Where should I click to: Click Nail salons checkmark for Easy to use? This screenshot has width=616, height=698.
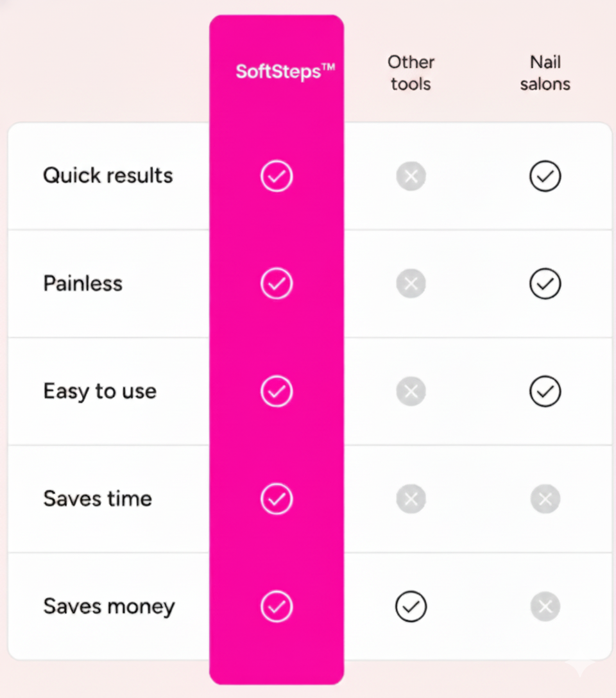tap(545, 391)
